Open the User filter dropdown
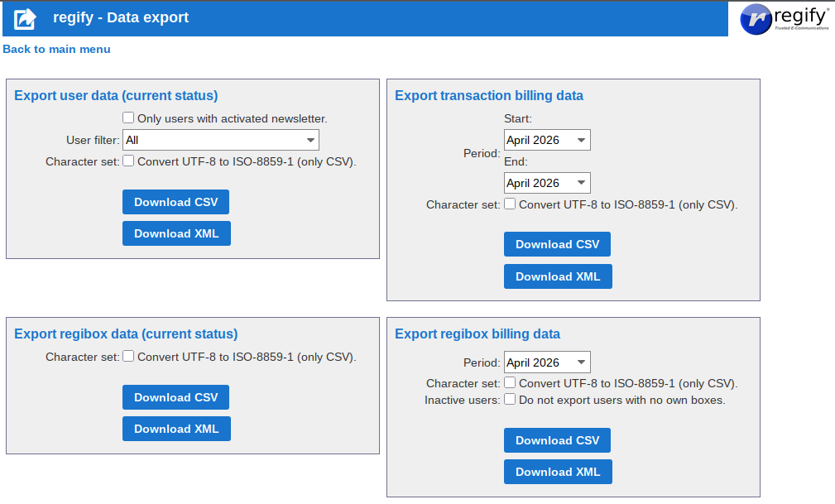This screenshot has height=504, width=835. coord(221,140)
